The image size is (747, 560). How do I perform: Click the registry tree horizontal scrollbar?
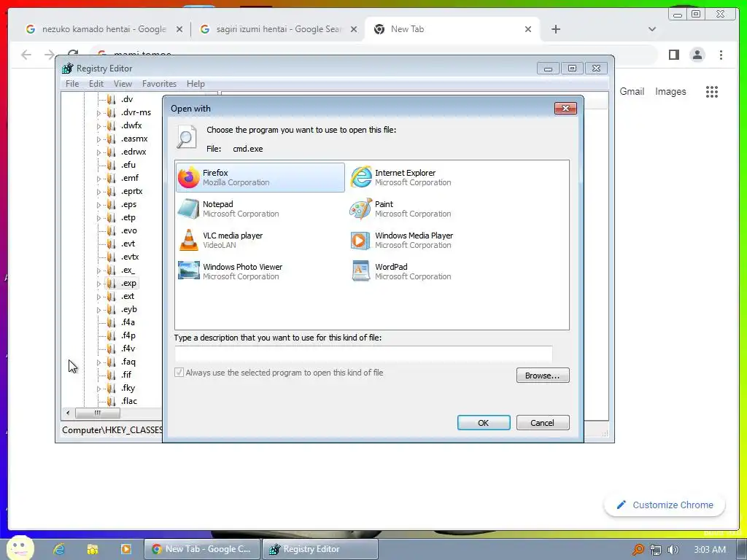tap(98, 413)
